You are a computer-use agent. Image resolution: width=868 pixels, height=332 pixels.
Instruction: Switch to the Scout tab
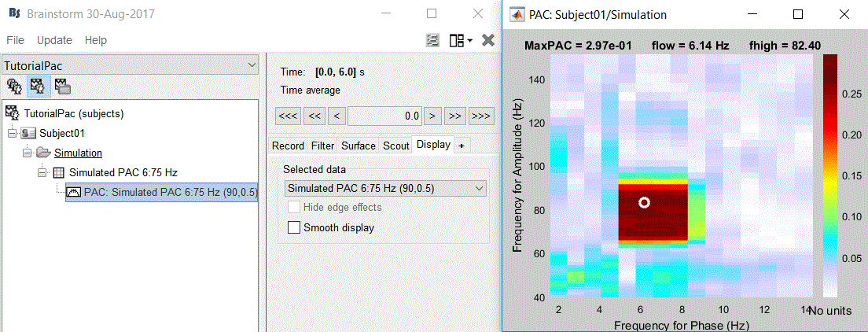pos(396,146)
